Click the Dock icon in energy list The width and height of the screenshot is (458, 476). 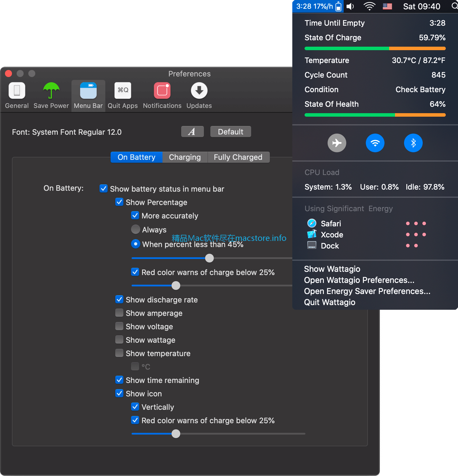(x=312, y=245)
